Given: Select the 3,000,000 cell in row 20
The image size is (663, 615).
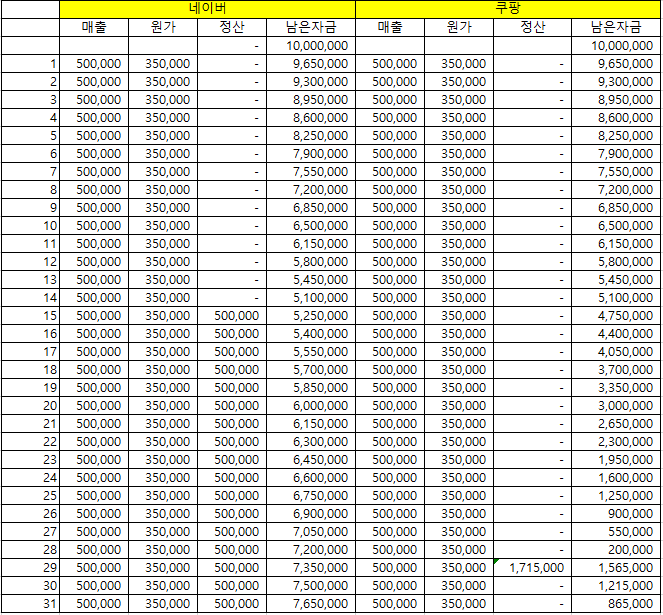Looking at the screenshot, I should coord(616,406).
